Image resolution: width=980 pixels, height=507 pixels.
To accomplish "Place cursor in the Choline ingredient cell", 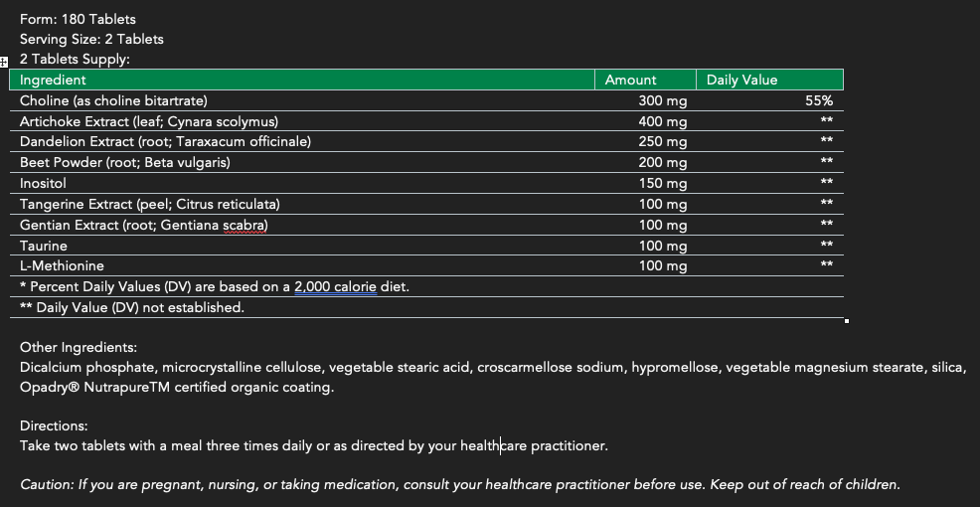I will (113, 100).
